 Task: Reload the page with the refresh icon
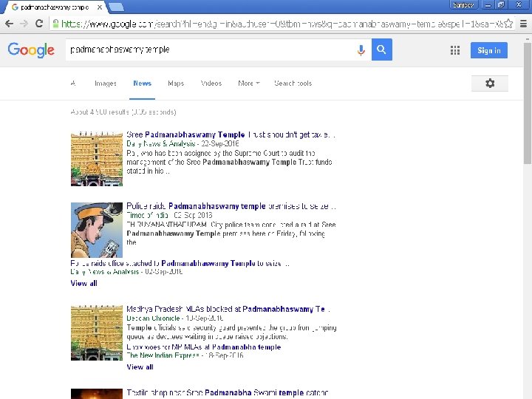click(39, 24)
